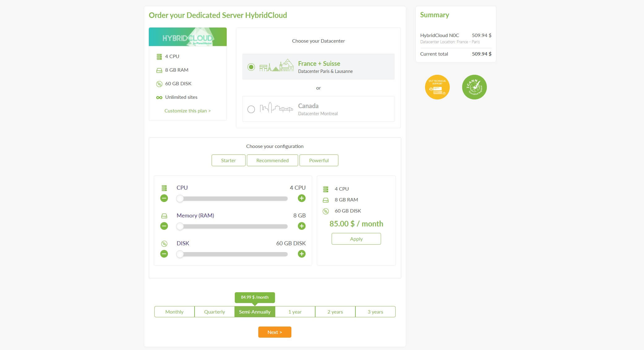Apply the selected configuration
The image size is (644, 350).
click(356, 239)
